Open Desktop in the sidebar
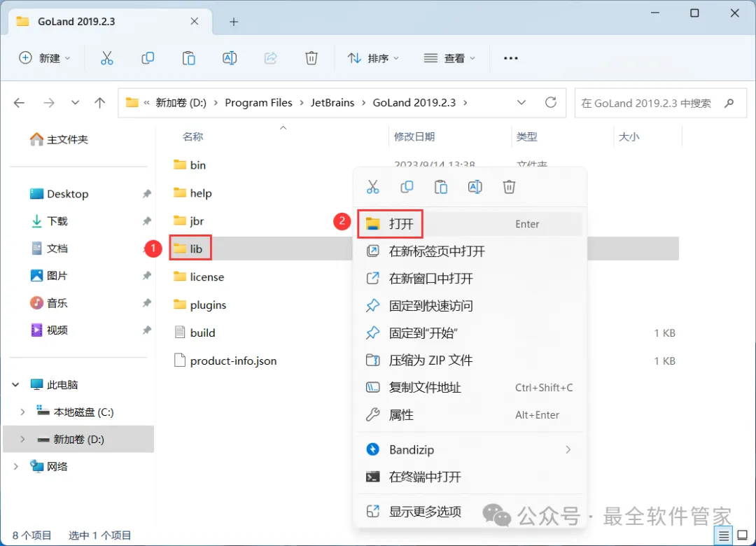Image resolution: width=756 pixels, height=546 pixels. pos(59,194)
